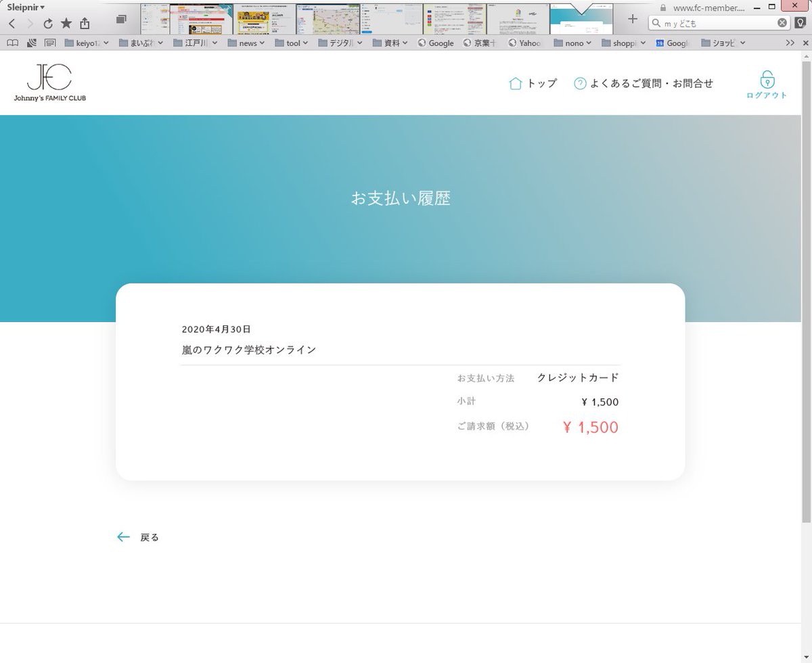This screenshot has width=812, height=663.
Task: Click the お支払い方法 label
Action: tap(486, 378)
